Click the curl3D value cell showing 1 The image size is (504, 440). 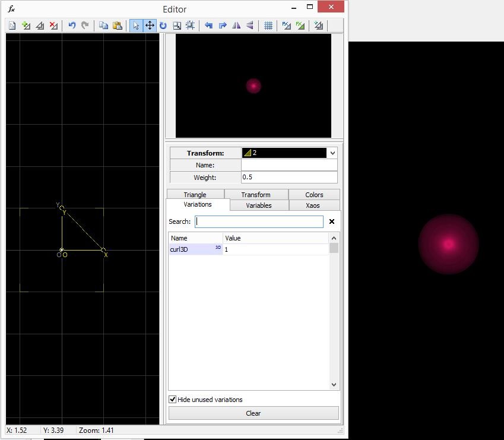tap(276, 249)
